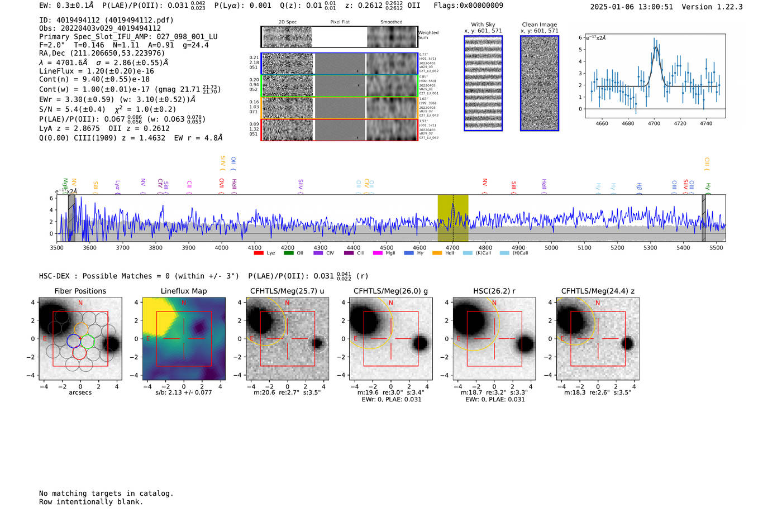Click the With Sky image thumbnail
The width and height of the screenshot is (782, 532).
point(483,83)
